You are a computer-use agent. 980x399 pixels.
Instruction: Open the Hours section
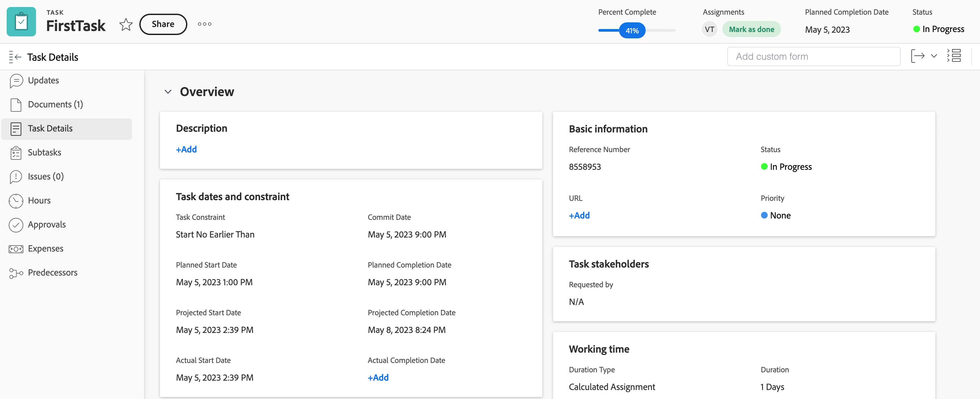39,200
